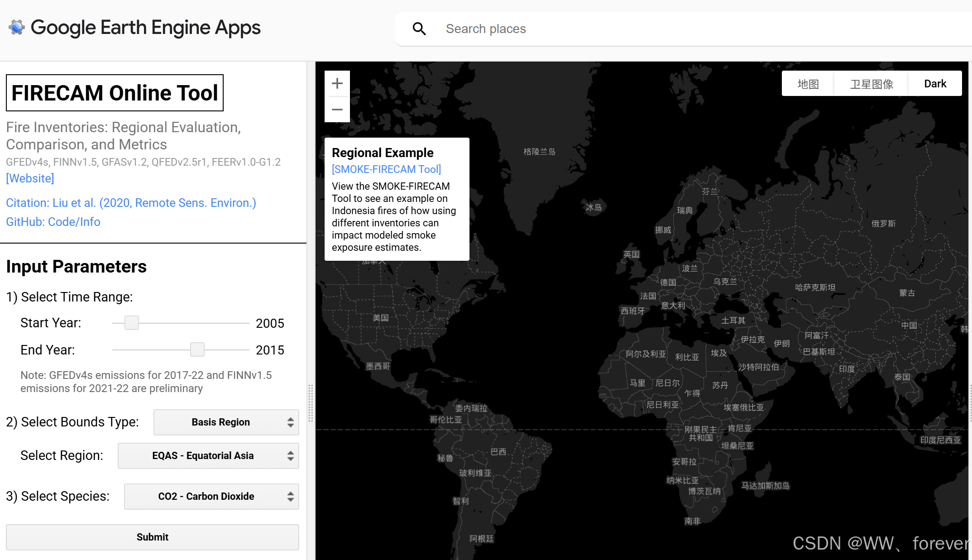Image resolution: width=972 pixels, height=560 pixels.
Task: Click the 哈萨克斯坦 label on the map
Action: tap(815, 287)
